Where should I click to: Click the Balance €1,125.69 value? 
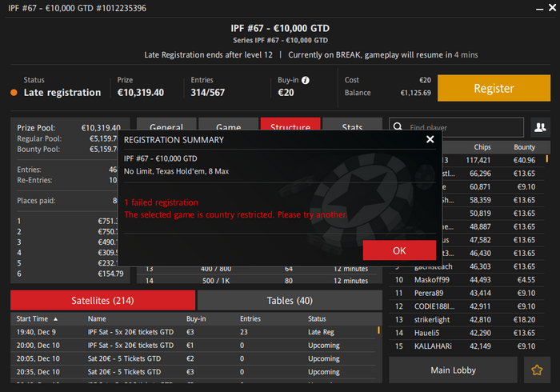click(416, 93)
